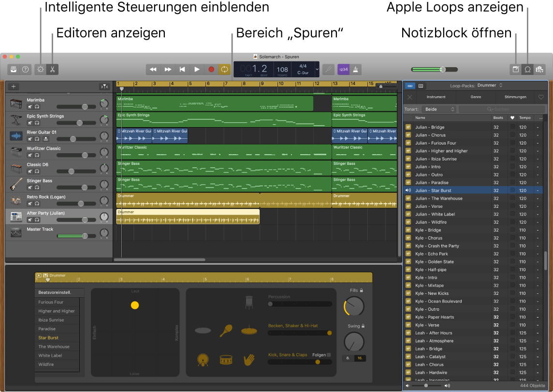This screenshot has height=392, width=553.
Task: Solo the Stinger Bass track
Action: click(x=37, y=187)
